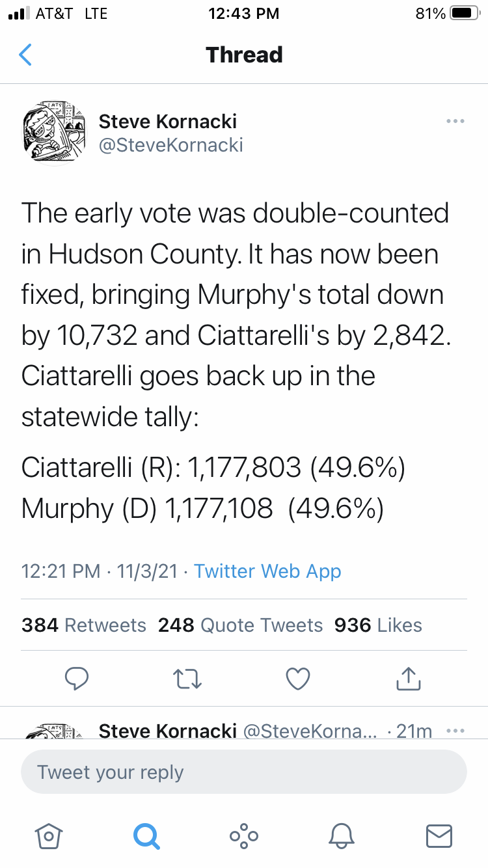Screen dimensions: 488x868
Task: Tap the back arrow in Thread header
Action: pos(25,55)
